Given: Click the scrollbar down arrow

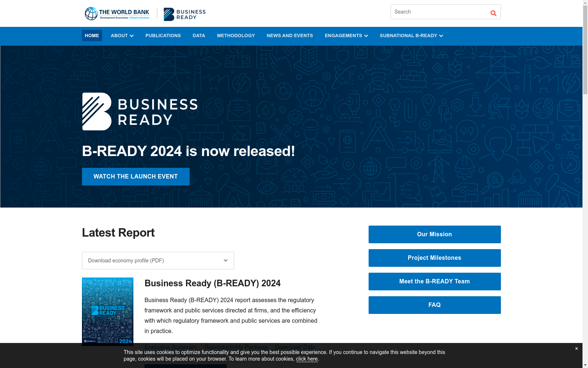Looking at the screenshot, I should pos(585,365).
